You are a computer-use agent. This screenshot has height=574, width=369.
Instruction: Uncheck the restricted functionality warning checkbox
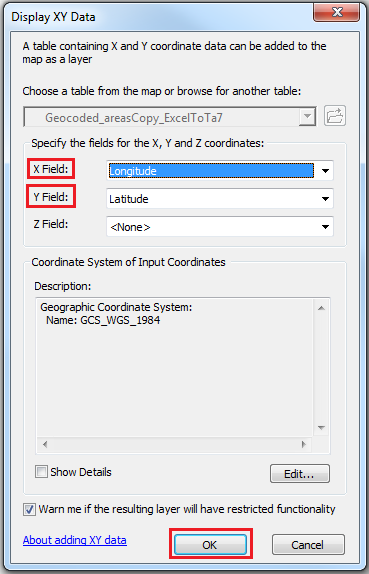point(29,509)
